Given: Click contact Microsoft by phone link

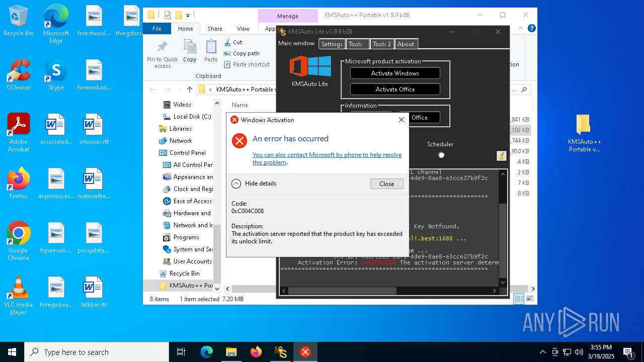Looking at the screenshot, I should 327,158.
